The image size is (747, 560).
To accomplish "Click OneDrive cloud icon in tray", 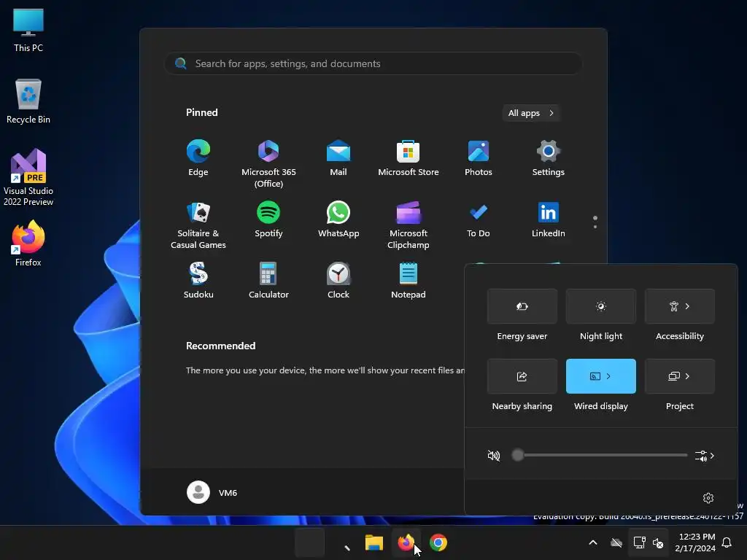I will click(616, 542).
